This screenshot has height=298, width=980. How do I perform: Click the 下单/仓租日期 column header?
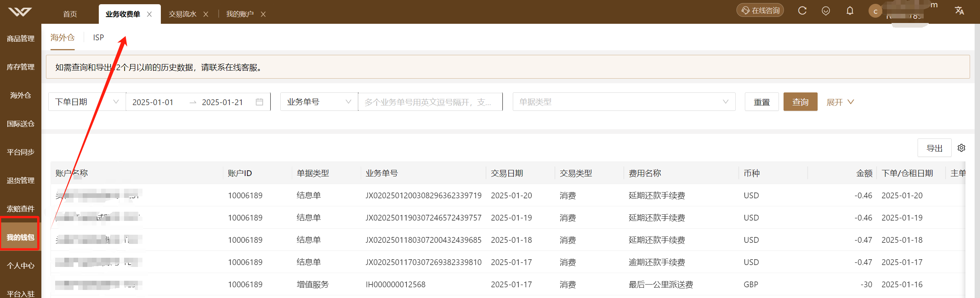pos(907,173)
